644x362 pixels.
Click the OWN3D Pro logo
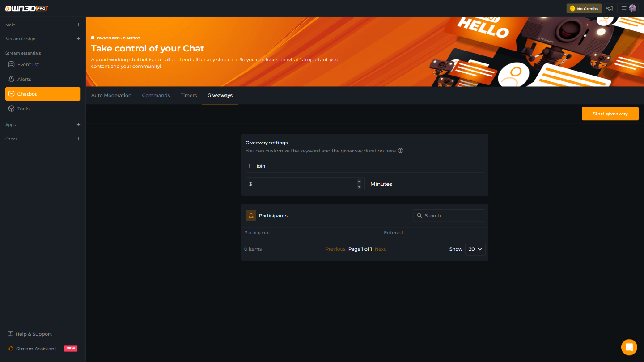click(26, 8)
